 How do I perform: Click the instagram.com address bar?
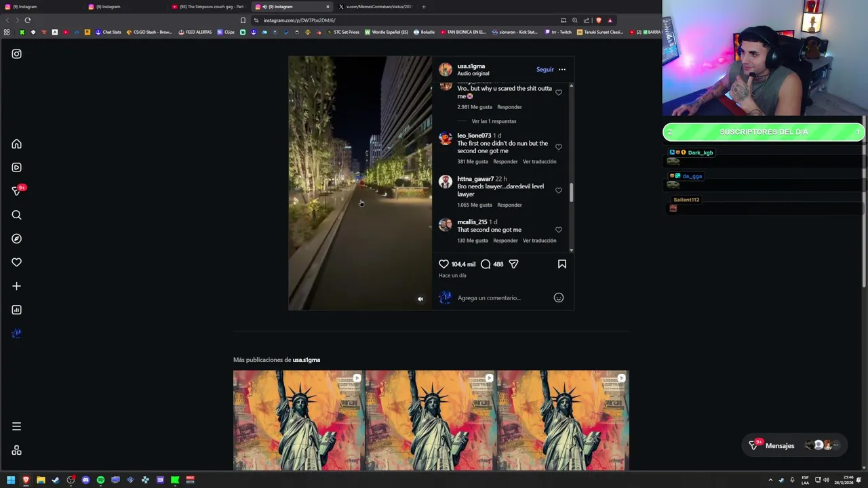pyautogui.click(x=407, y=20)
